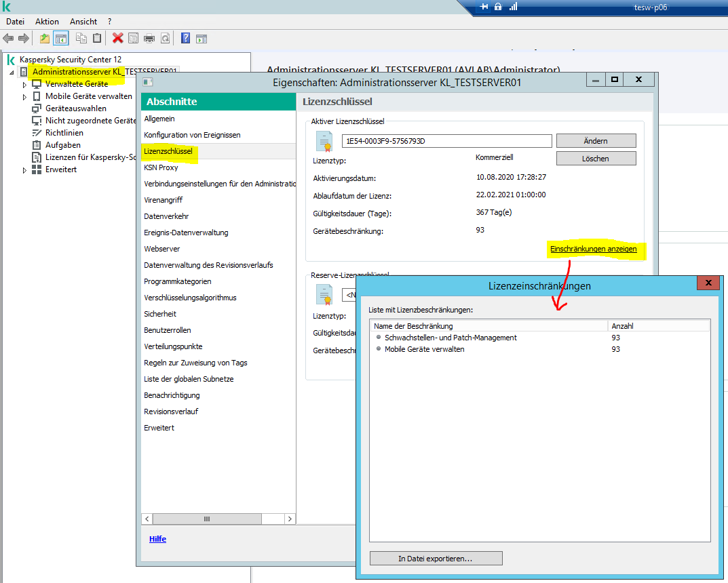This screenshot has width=728, height=583.
Task: Click the active license key input field
Action: click(x=446, y=141)
